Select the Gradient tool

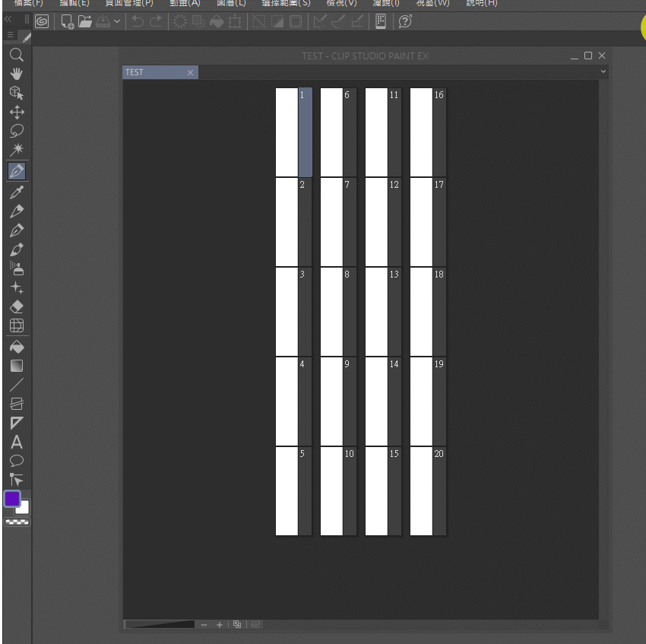click(x=17, y=366)
